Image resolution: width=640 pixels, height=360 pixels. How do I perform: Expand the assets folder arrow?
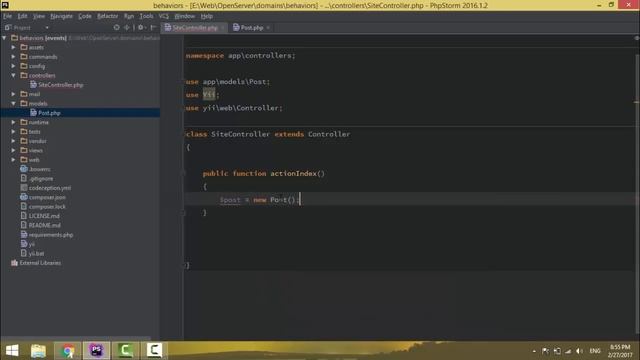coord(13,47)
